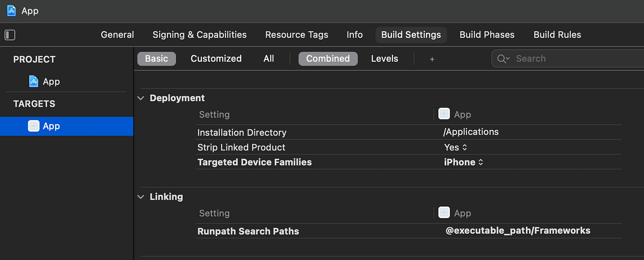Select the App project blueprint icon
644x260 pixels.
(34, 81)
